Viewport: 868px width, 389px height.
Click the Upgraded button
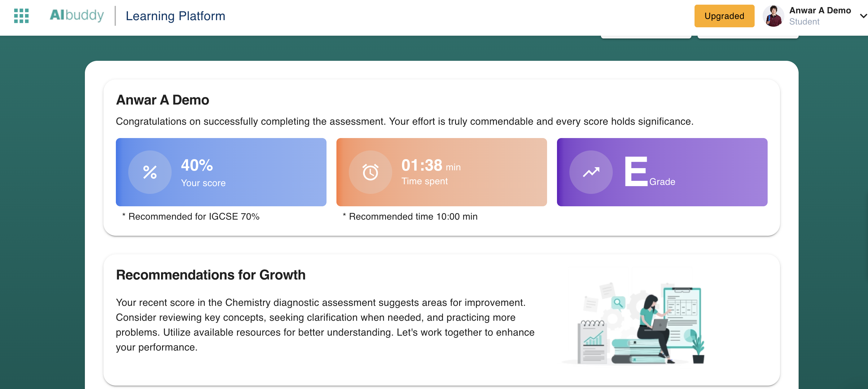[724, 16]
